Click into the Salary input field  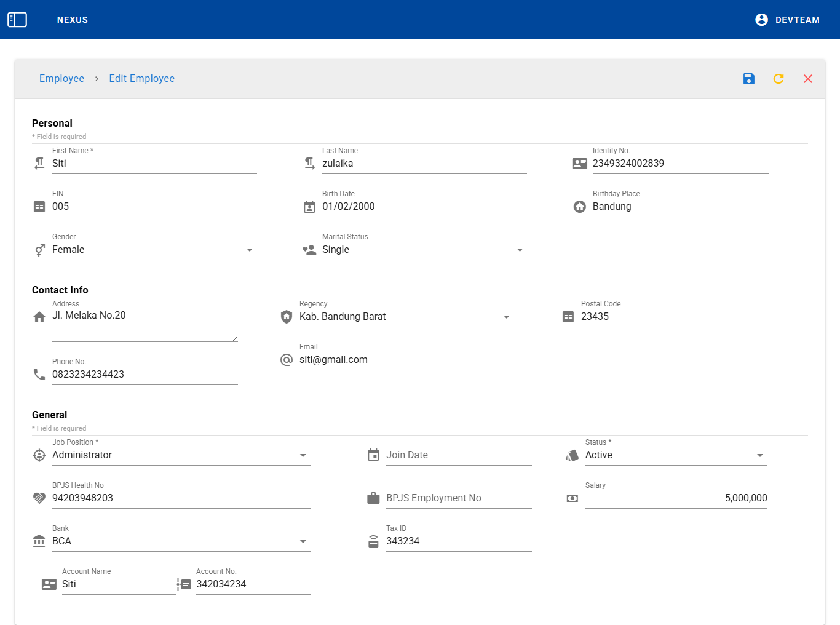pos(675,498)
